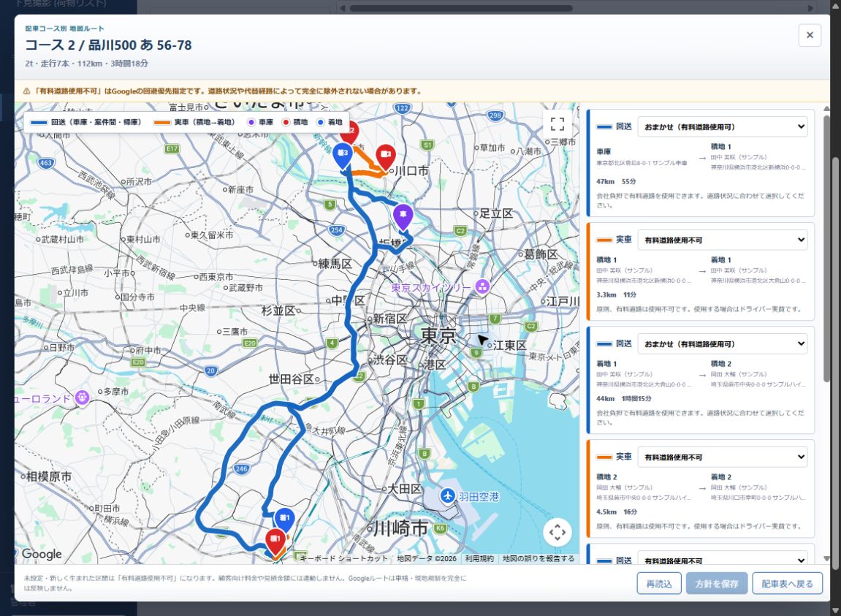Click the red loading marker beside 川口市
The height and width of the screenshot is (616, 841).
[x=385, y=156]
